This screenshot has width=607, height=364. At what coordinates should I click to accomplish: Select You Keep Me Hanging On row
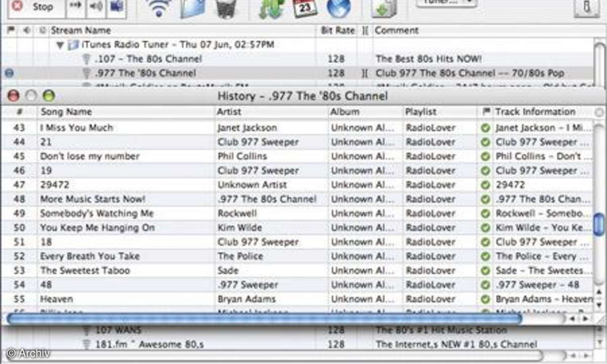coord(296,227)
